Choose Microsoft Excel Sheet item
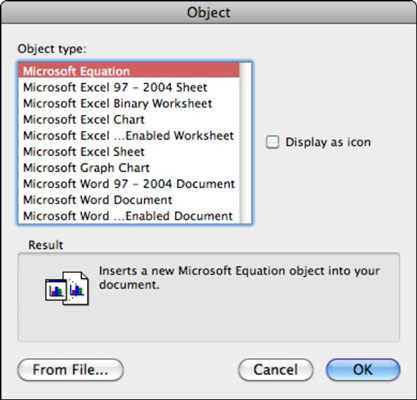 pyautogui.click(x=129, y=152)
